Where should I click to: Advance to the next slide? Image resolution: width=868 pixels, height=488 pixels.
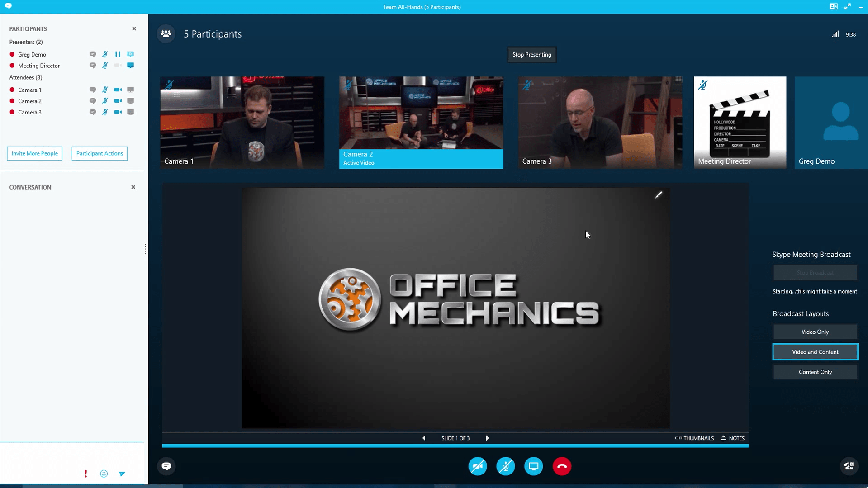487,438
